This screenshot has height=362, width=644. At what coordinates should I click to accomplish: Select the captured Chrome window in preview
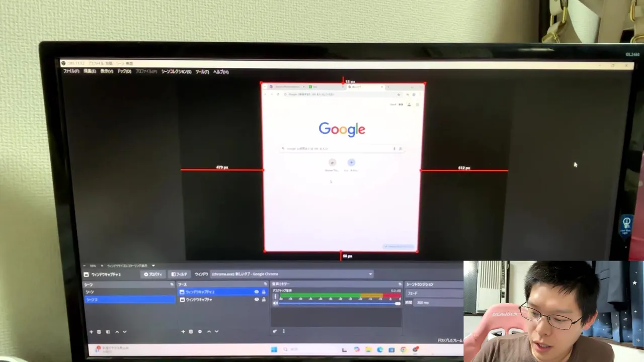point(342,167)
